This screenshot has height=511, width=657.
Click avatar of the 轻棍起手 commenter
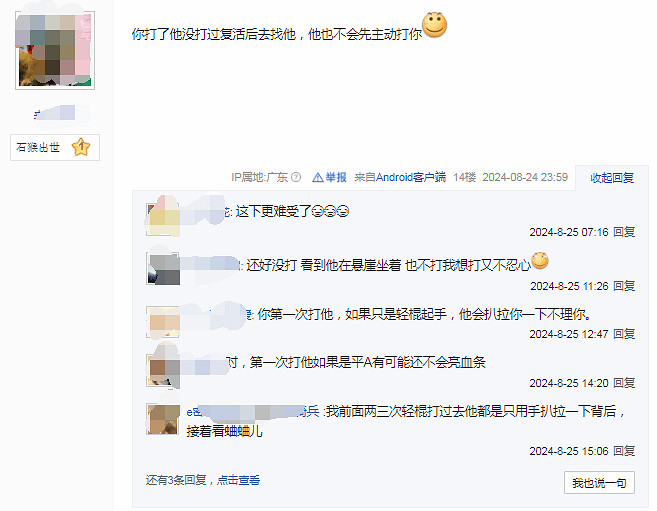coord(163,322)
